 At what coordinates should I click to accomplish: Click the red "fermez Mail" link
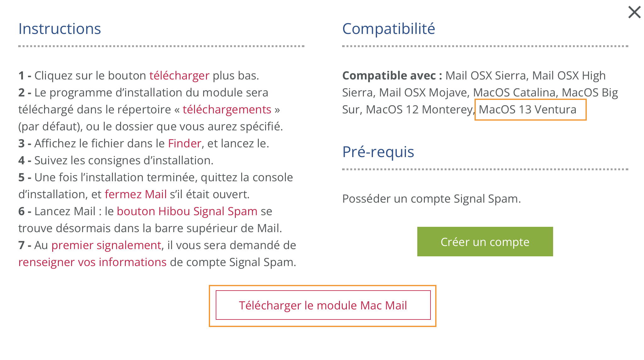(136, 194)
